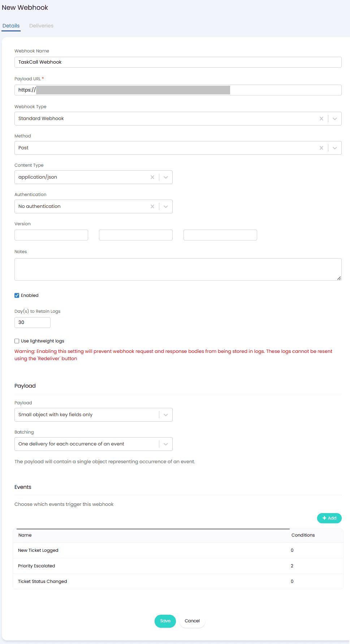Switch to the Deliveries tab

coord(41,26)
